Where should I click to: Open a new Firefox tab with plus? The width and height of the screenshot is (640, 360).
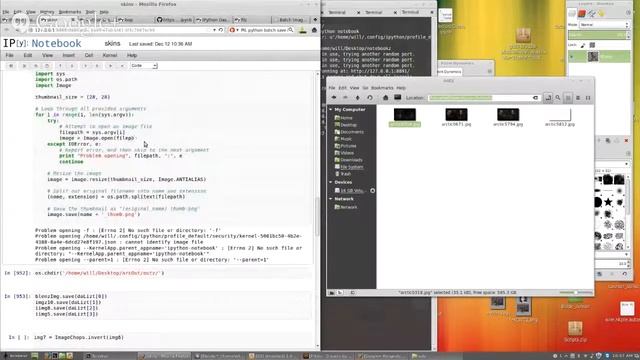[315, 20]
